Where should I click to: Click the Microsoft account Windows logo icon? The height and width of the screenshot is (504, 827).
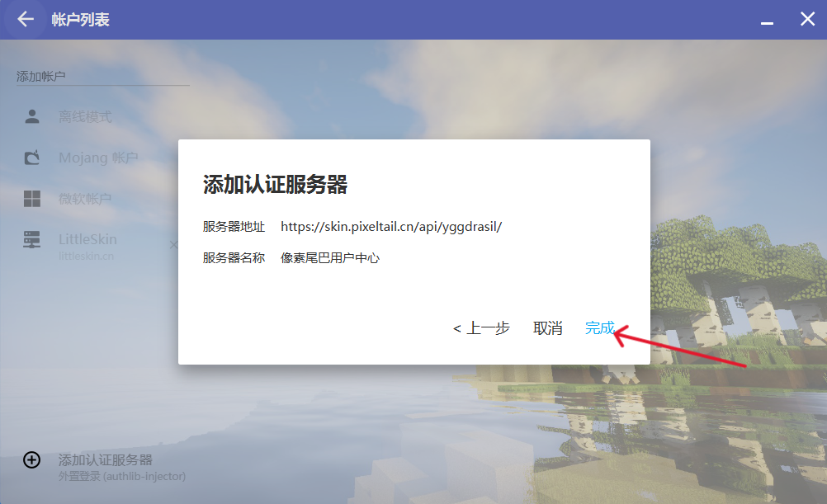[32, 199]
